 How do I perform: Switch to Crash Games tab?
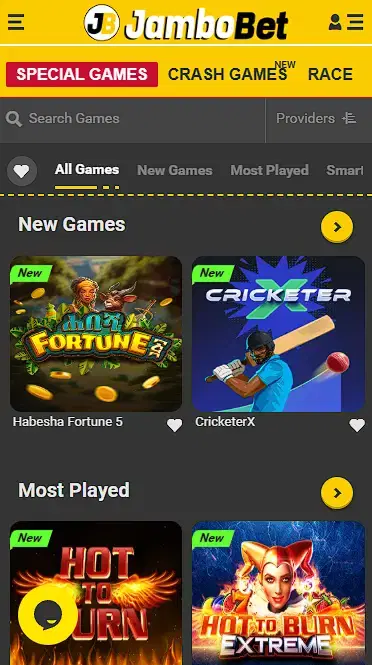tap(228, 74)
